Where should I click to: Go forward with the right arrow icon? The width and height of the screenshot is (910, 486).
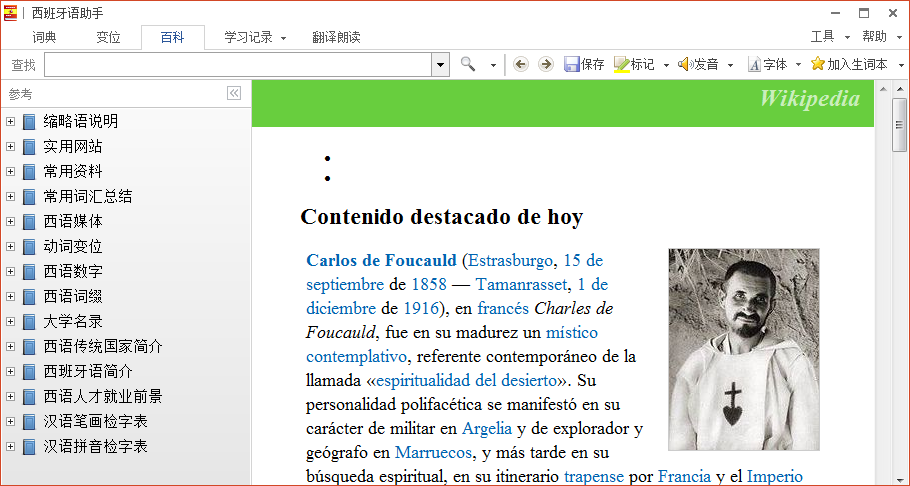(545, 64)
